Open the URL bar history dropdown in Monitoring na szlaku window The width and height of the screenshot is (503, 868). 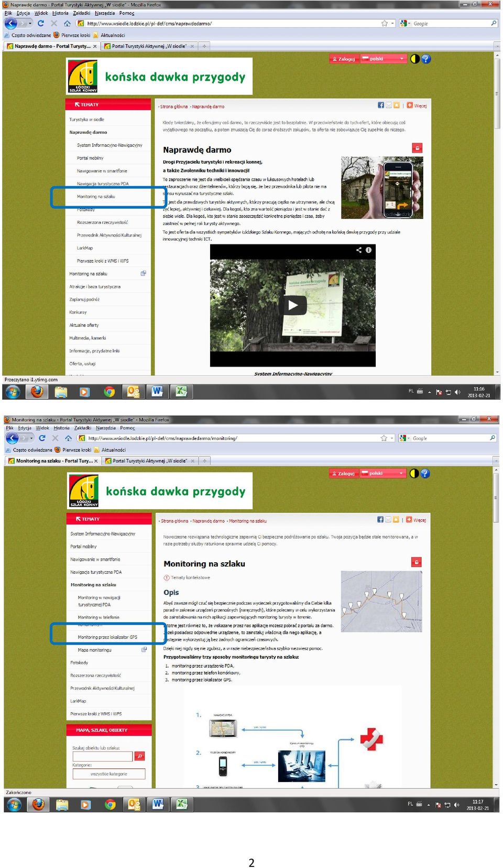coord(392,438)
